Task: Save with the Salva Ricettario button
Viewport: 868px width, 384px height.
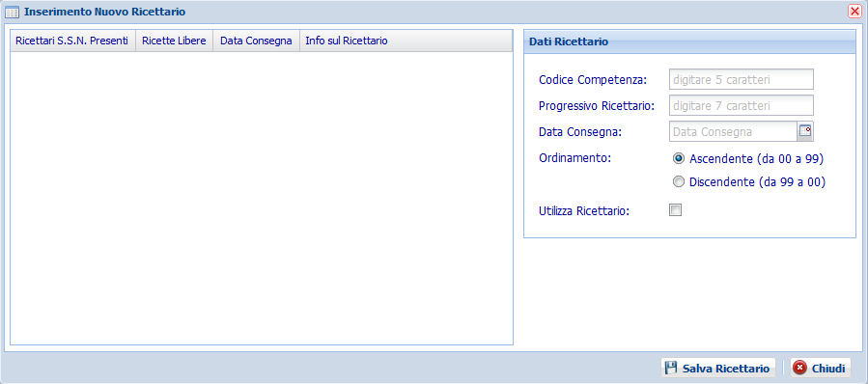Action: point(717,368)
